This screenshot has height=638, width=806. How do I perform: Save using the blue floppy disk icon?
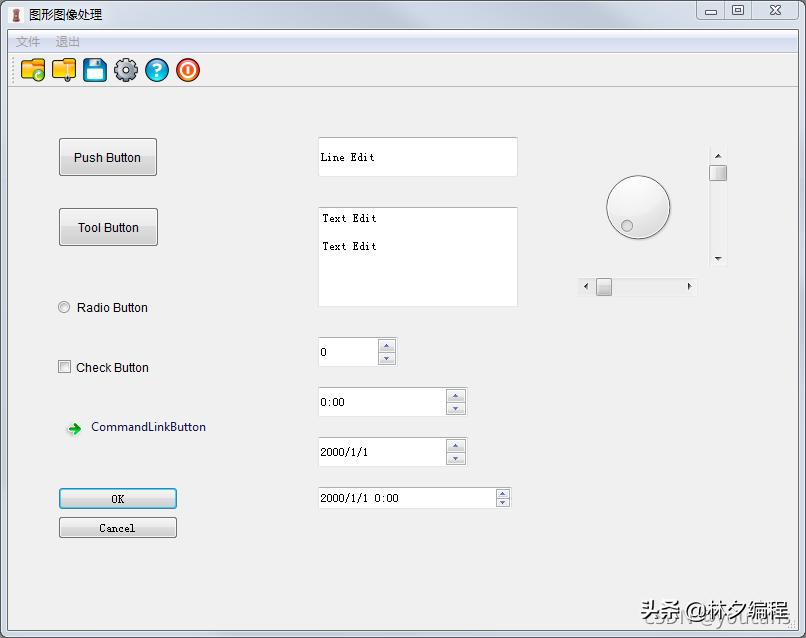pos(95,70)
